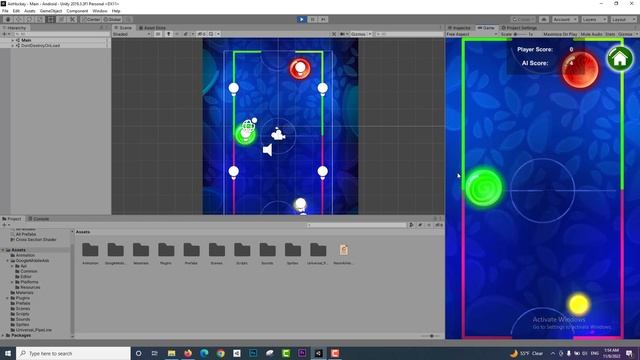Open the Layout dropdown
Screen dimensions: 640x360
point(623,19)
